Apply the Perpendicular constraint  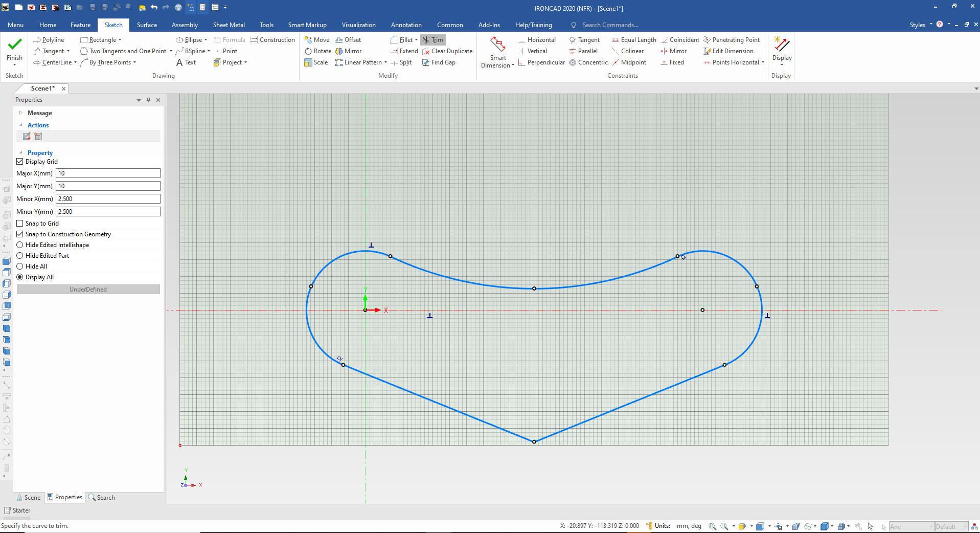point(541,62)
